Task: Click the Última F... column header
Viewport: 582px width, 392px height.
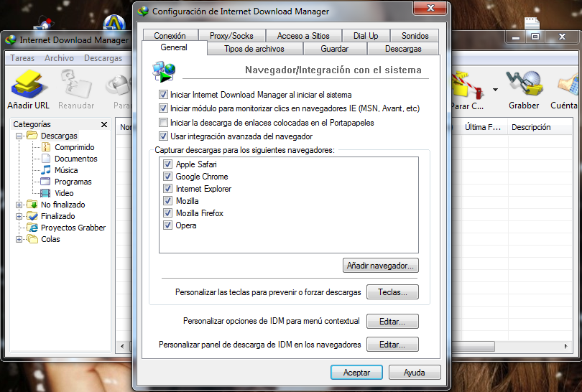Action: 483,127
